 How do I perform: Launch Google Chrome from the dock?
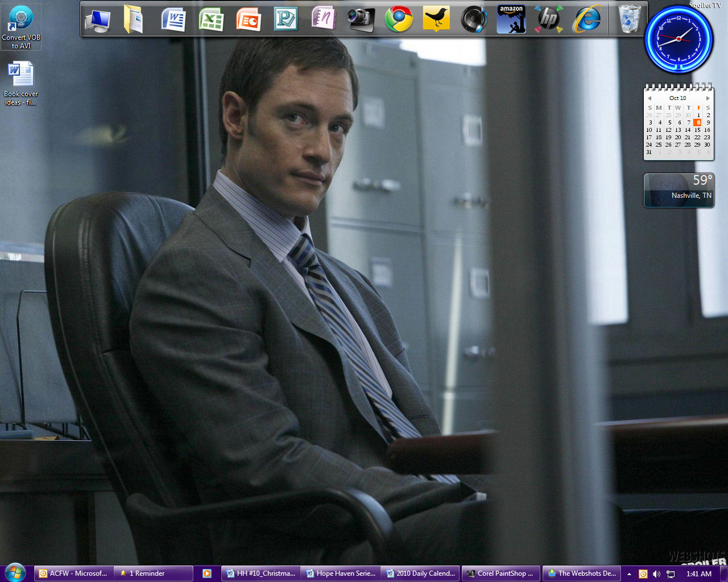399,20
